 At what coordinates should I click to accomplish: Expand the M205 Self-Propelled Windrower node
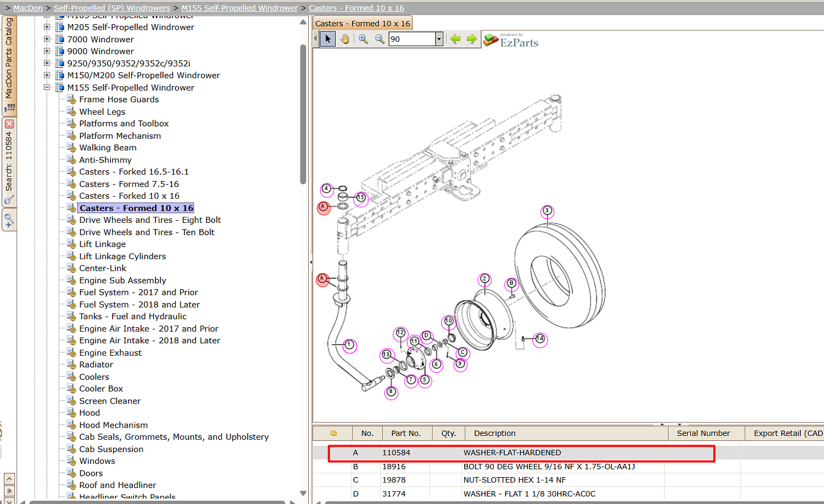click(x=47, y=27)
